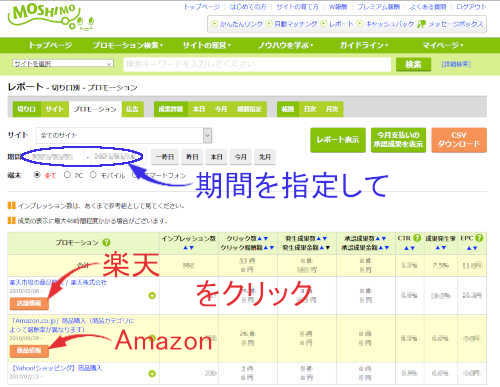Open the プロモーション検索 menu
The height and width of the screenshot is (387, 500).
(x=127, y=45)
